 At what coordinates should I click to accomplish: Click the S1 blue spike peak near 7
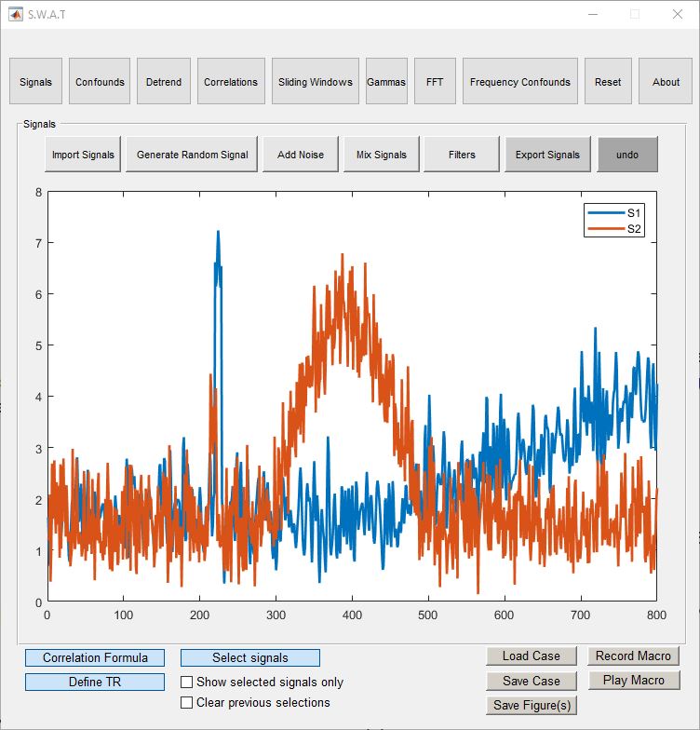[218, 232]
